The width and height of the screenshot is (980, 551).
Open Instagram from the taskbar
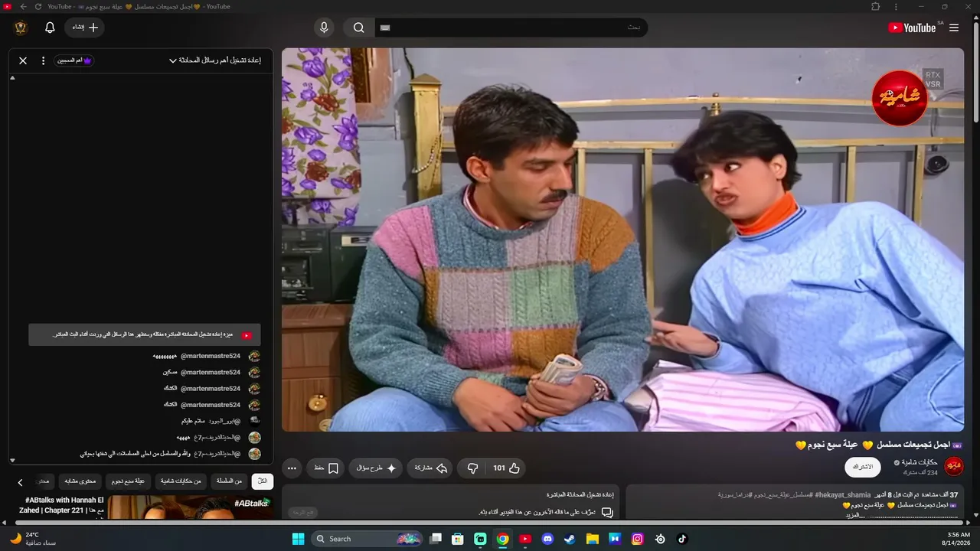(638, 539)
